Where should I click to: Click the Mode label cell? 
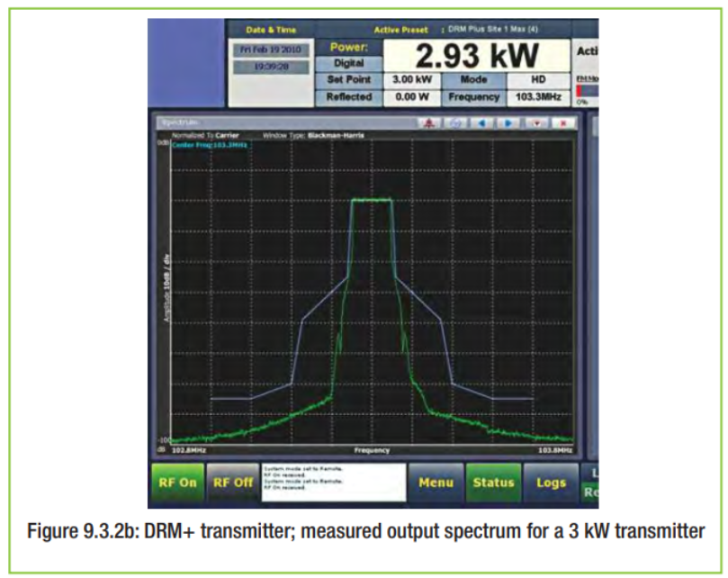pyautogui.click(x=473, y=79)
